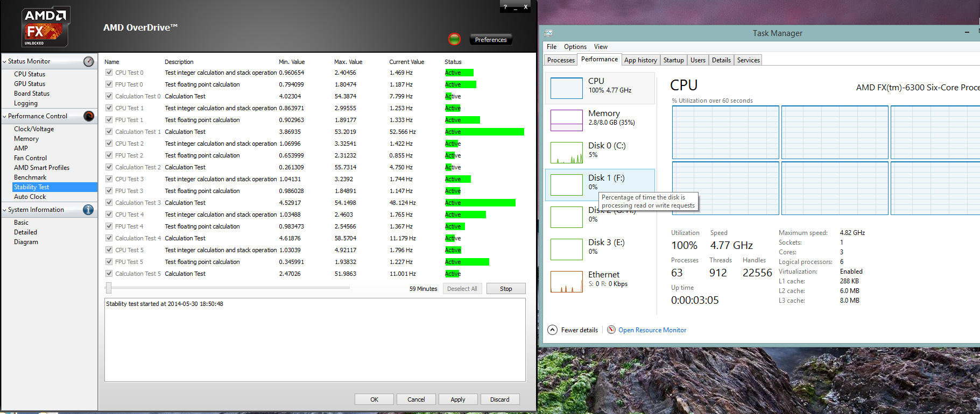Viewport: 980px width, 414px height.
Task: Toggle the CPU Test 4 checkbox
Action: tap(109, 215)
